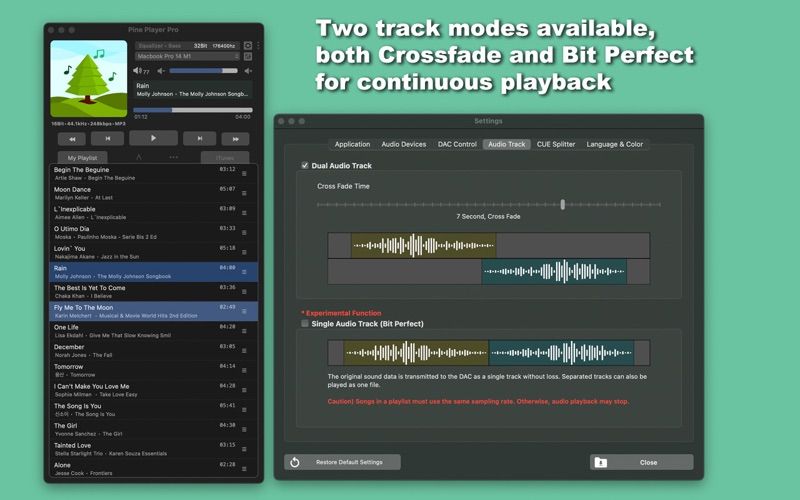
Task: Click the volume slider in Pine Player
Action: coord(204,71)
